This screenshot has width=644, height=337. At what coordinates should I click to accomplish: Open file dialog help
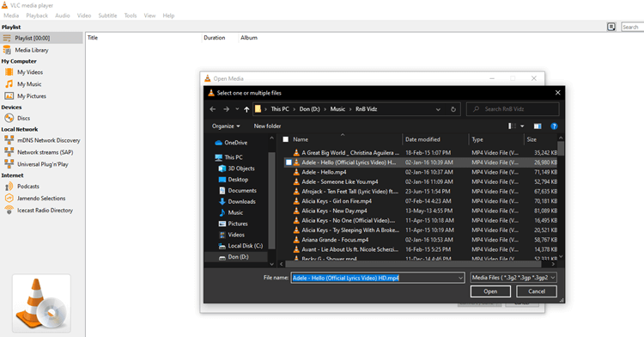coord(554,126)
